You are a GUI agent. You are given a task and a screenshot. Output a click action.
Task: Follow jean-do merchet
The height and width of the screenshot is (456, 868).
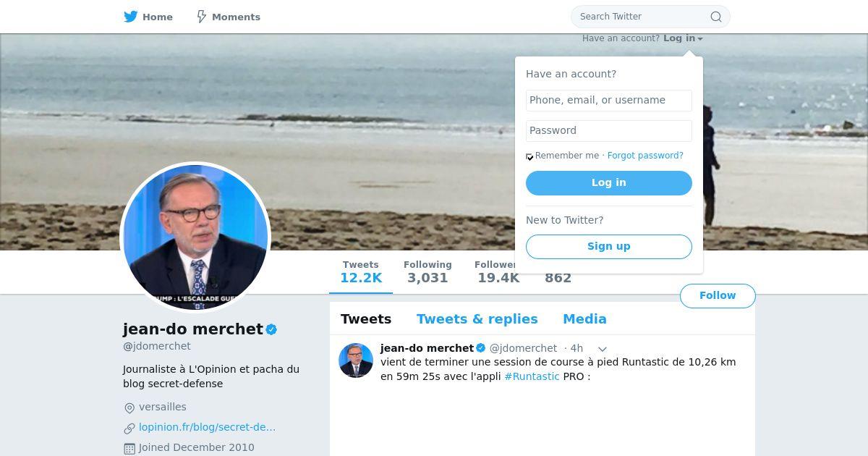coord(718,296)
